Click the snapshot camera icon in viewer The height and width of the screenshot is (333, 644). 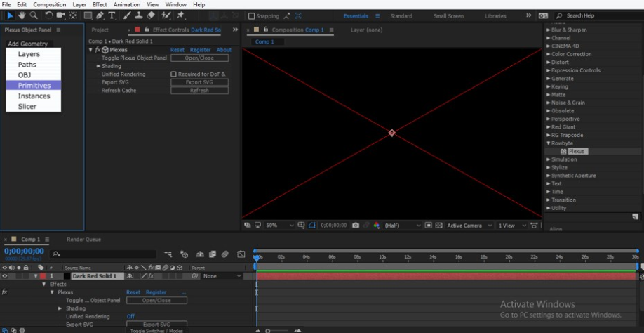tap(356, 226)
